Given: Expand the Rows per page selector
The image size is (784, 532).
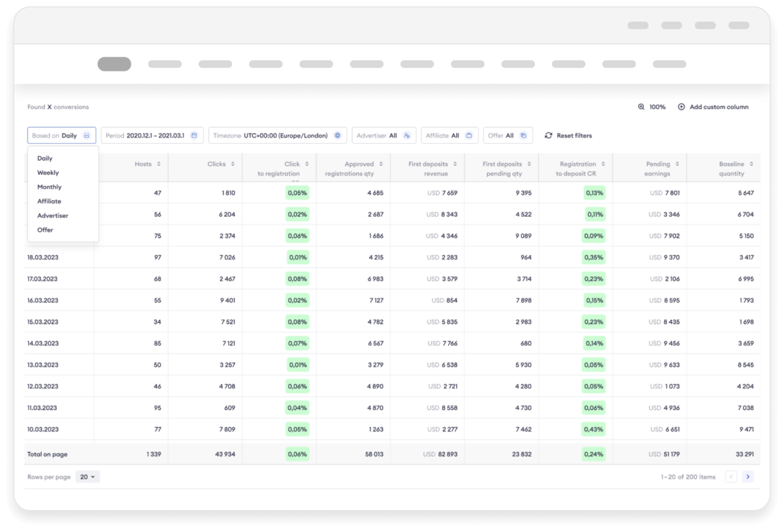Looking at the screenshot, I should pos(88,477).
